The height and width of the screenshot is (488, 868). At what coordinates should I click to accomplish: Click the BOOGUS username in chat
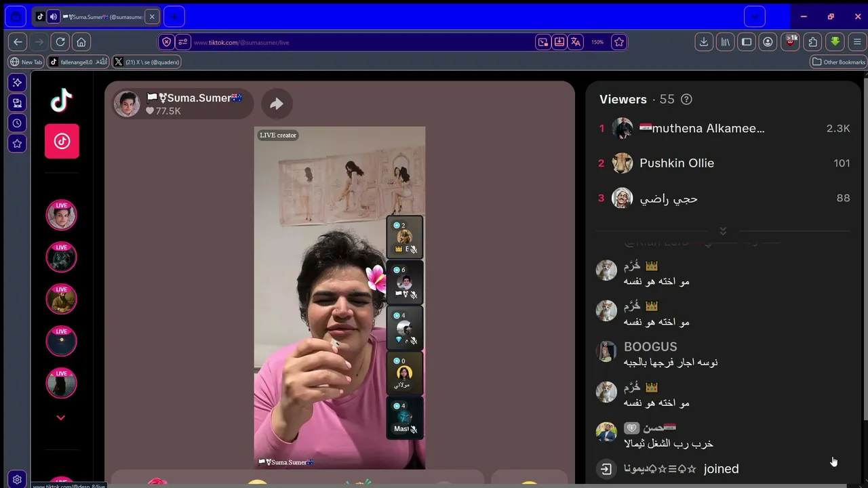click(x=650, y=347)
